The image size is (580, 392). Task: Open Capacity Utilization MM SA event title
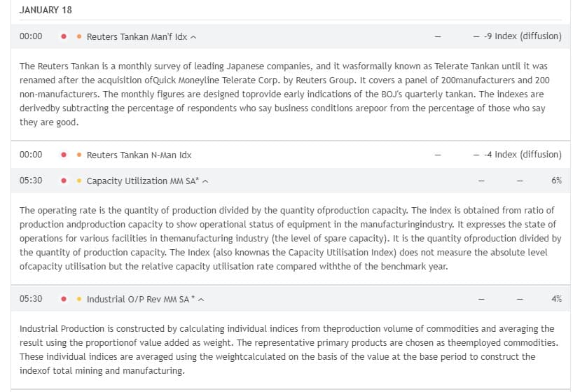coord(143,181)
